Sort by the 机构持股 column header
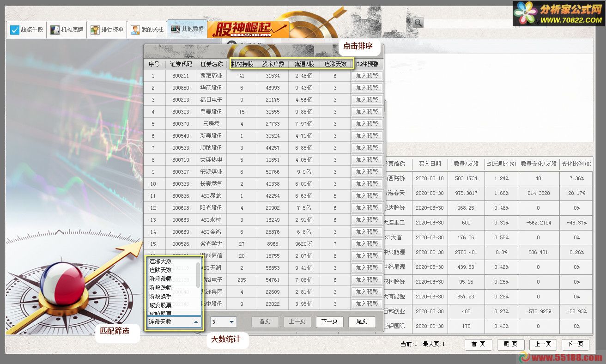 [242, 64]
